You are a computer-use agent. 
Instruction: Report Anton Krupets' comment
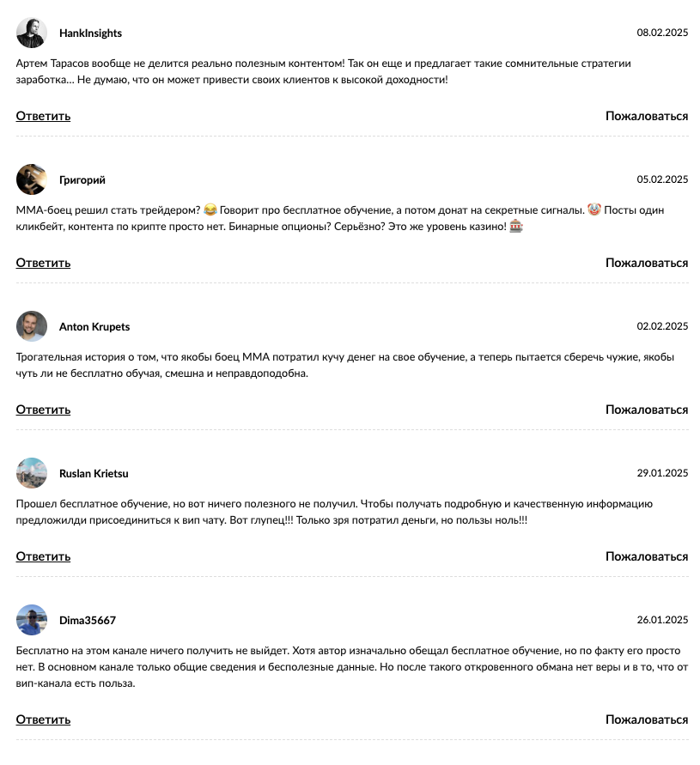647,410
